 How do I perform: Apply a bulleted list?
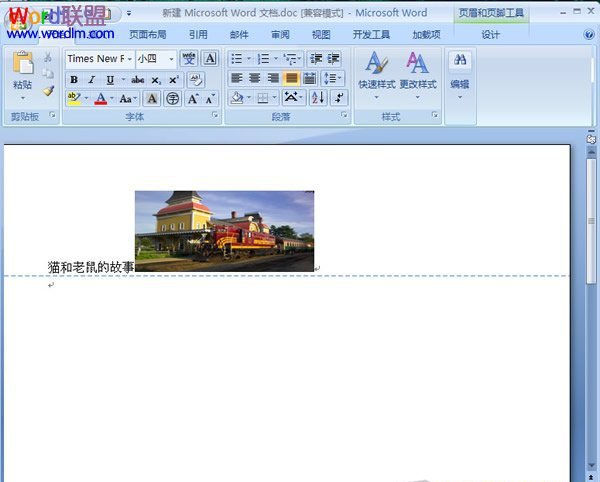point(237,59)
